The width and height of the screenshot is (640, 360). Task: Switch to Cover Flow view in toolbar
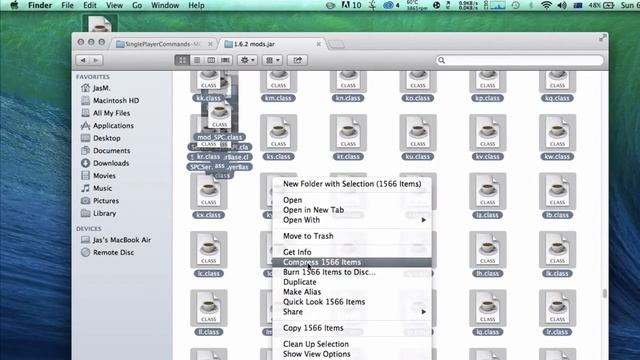click(x=225, y=60)
